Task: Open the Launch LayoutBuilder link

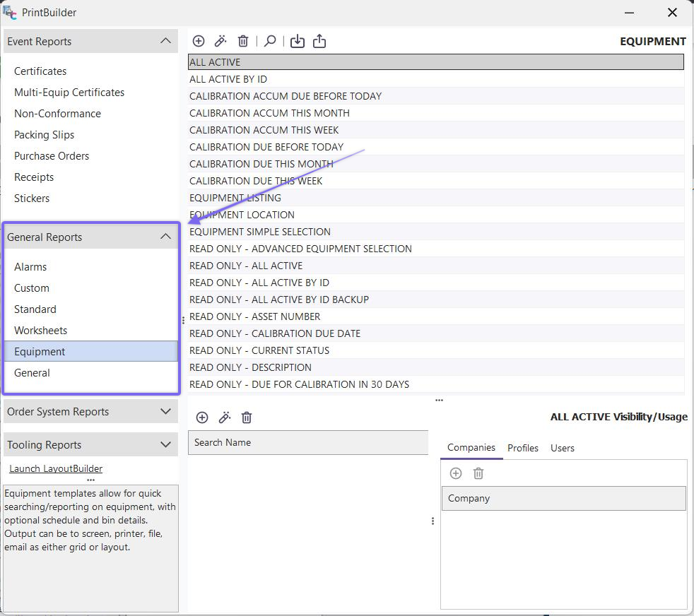Action: 56,468
